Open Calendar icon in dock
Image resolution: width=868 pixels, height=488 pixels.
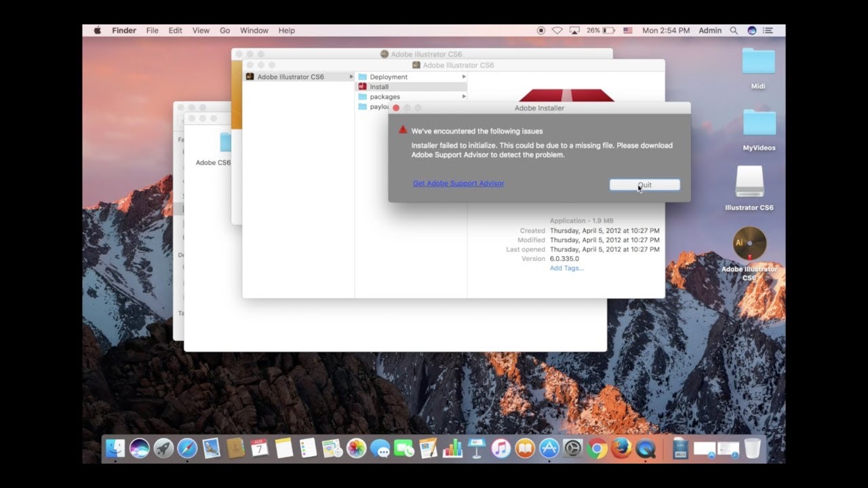(260, 448)
